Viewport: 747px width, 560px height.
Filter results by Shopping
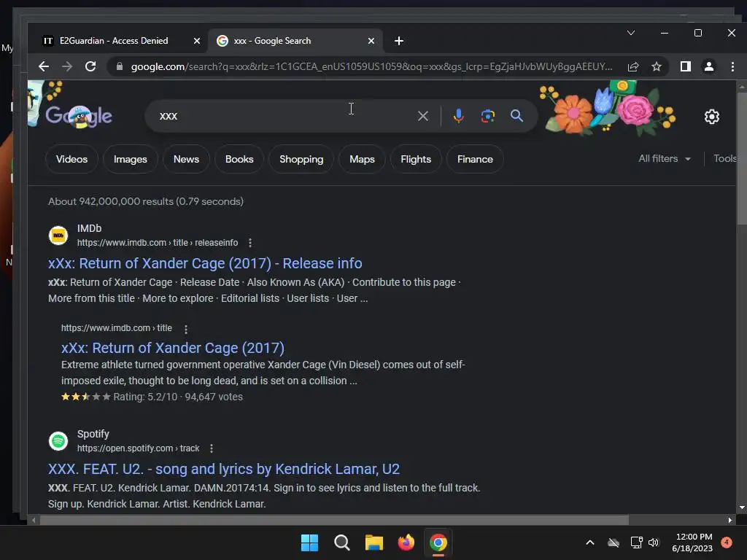(x=301, y=159)
